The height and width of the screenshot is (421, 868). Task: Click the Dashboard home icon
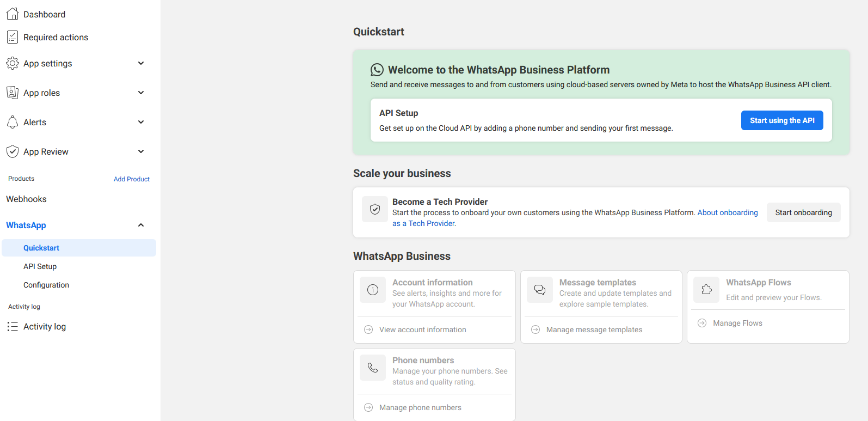coord(13,14)
